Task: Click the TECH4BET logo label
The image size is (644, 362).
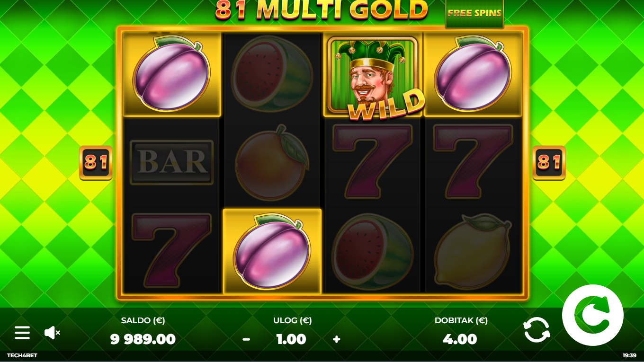Action: 22,355
